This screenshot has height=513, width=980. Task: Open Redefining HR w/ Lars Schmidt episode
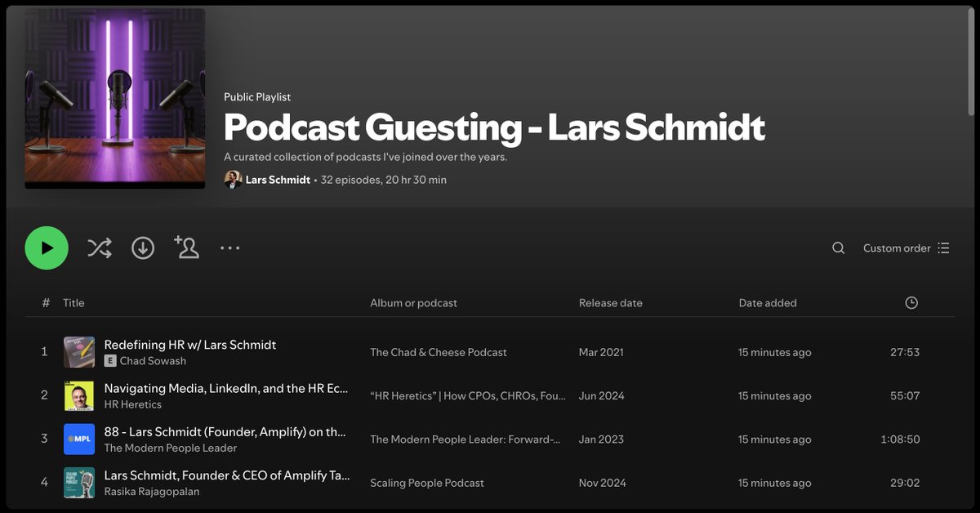click(x=190, y=345)
